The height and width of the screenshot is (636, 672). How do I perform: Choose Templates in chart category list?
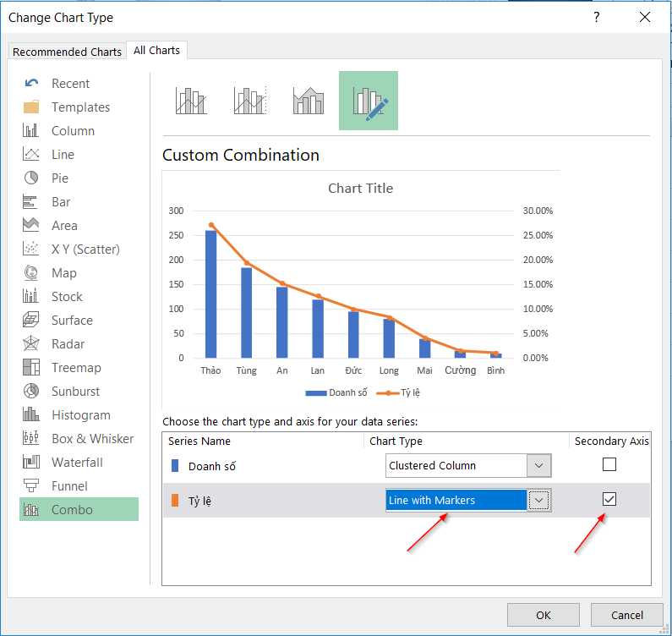point(79,107)
